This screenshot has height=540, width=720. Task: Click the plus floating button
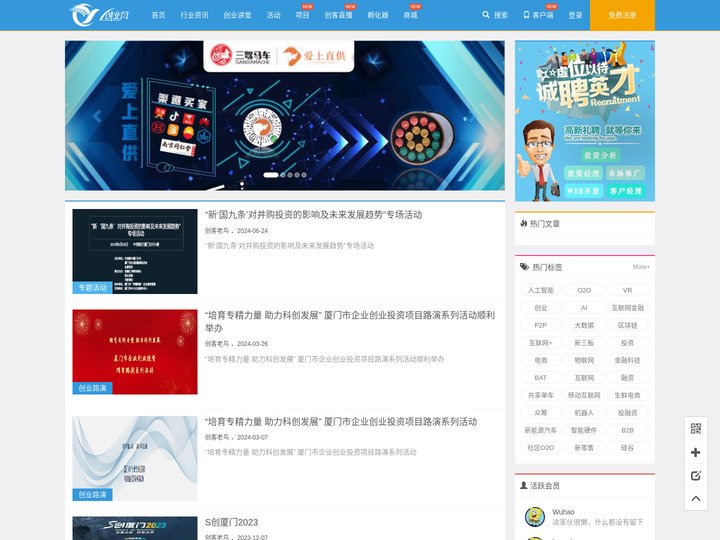[696, 452]
